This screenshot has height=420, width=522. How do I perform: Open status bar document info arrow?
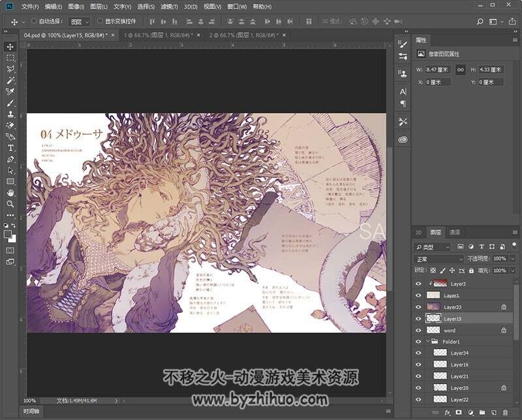(x=116, y=401)
